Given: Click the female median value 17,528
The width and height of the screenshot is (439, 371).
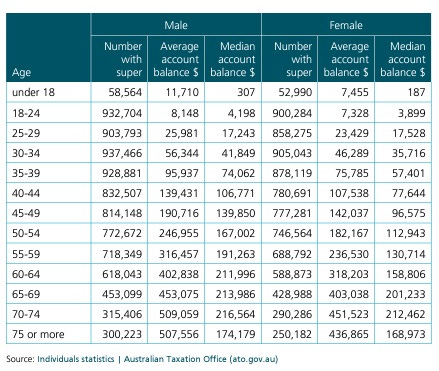Looking at the screenshot, I should (409, 133).
